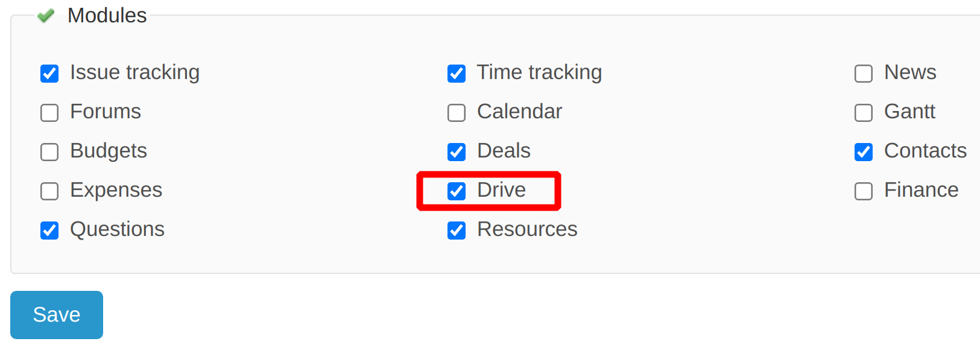Enable the News module
Image resolution: width=980 pixels, height=350 pixels.
(864, 74)
